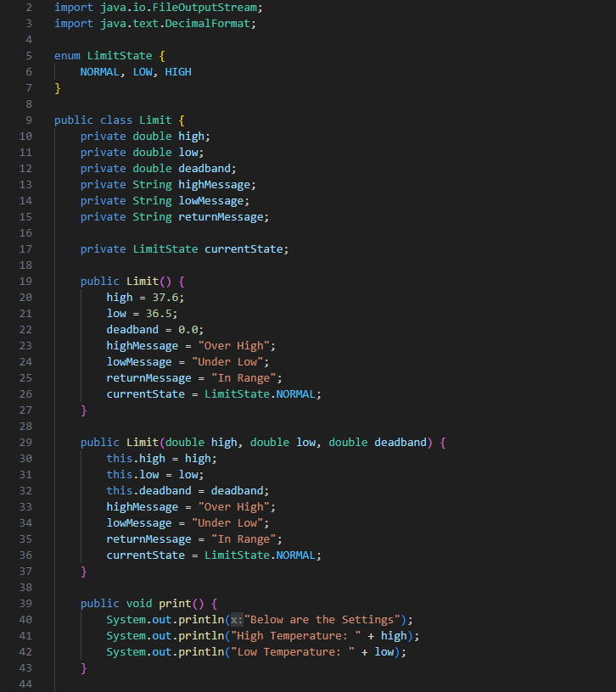Click 'LimitState.NORMAL' on line 26

click(260, 394)
